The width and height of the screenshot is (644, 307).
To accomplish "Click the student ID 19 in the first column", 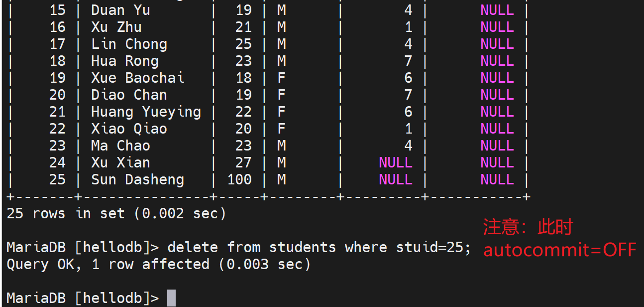I will [x=57, y=78].
